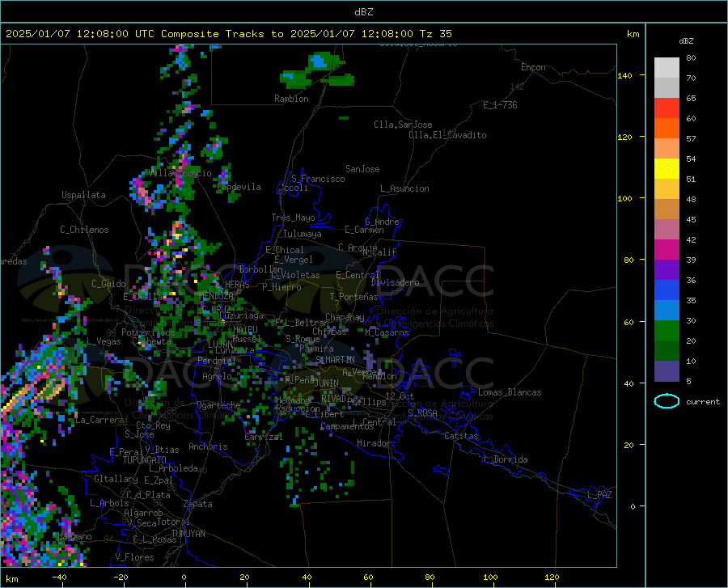
Task: Click the Carrizal label
Action: pyautogui.click(x=263, y=437)
